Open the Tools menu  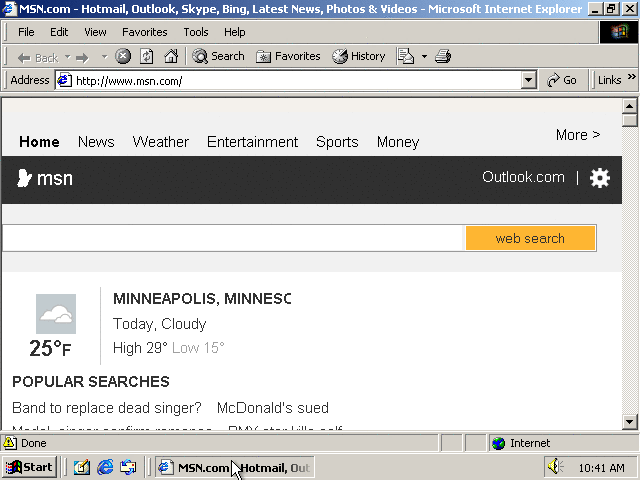[x=196, y=32]
